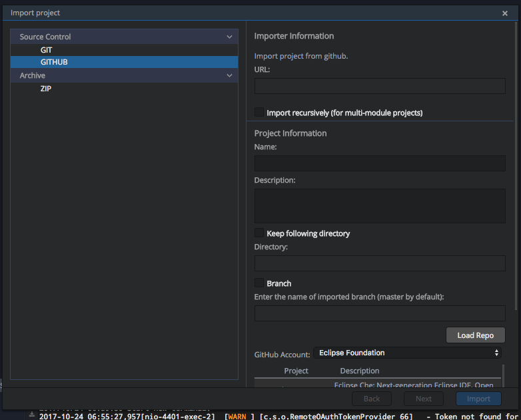This screenshot has height=420, width=521.
Task: Click the Next button
Action: click(424, 399)
